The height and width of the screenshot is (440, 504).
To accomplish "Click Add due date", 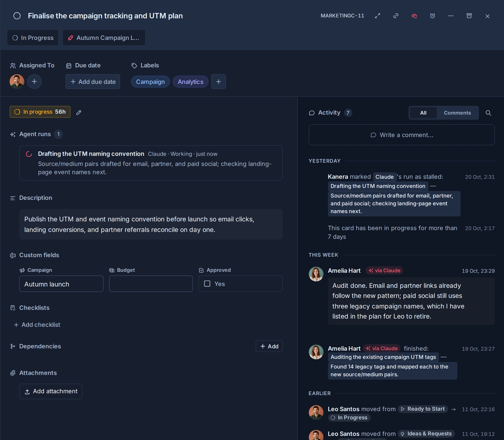I will pyautogui.click(x=93, y=82).
